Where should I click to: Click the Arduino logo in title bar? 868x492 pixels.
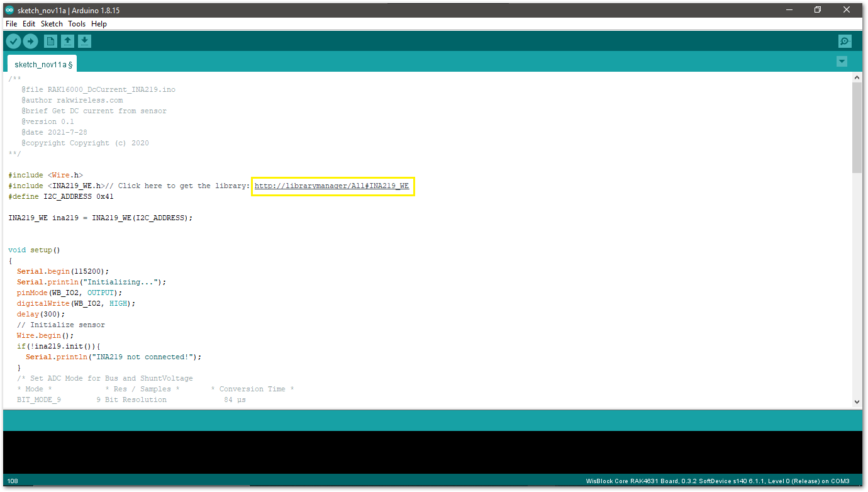(x=9, y=10)
